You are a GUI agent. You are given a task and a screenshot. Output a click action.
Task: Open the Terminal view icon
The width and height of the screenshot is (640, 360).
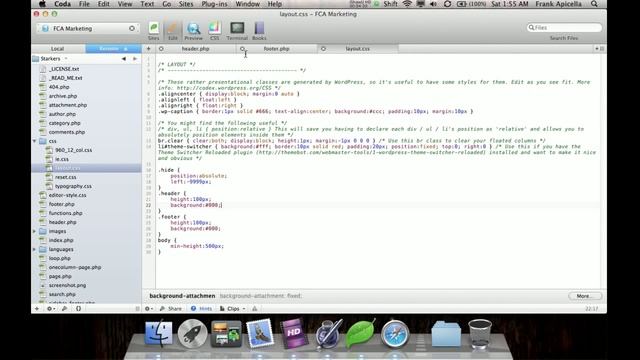[x=237, y=31]
